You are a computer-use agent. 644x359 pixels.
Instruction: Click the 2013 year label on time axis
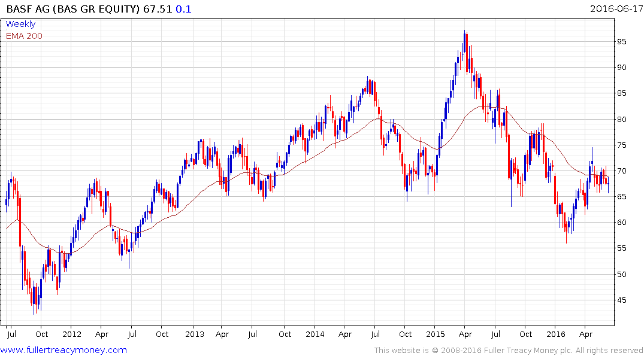(194, 334)
